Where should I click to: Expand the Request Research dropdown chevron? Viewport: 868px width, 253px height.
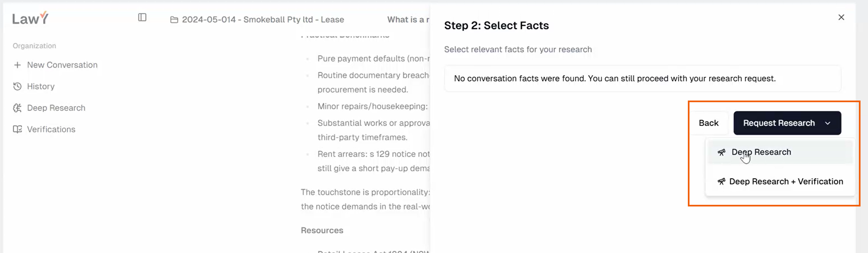click(828, 123)
